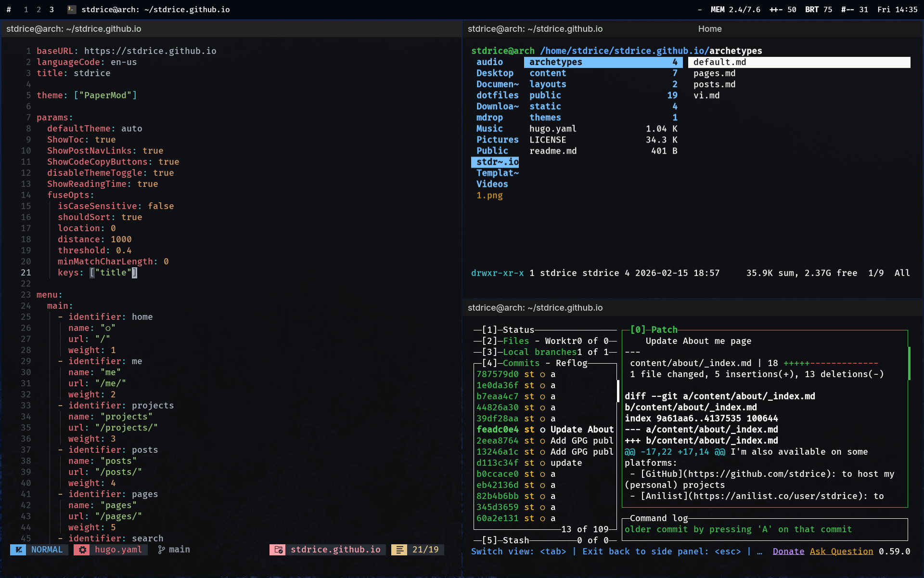Select commit 787579d0 in commits list
The image size is (924, 578).
545,374
